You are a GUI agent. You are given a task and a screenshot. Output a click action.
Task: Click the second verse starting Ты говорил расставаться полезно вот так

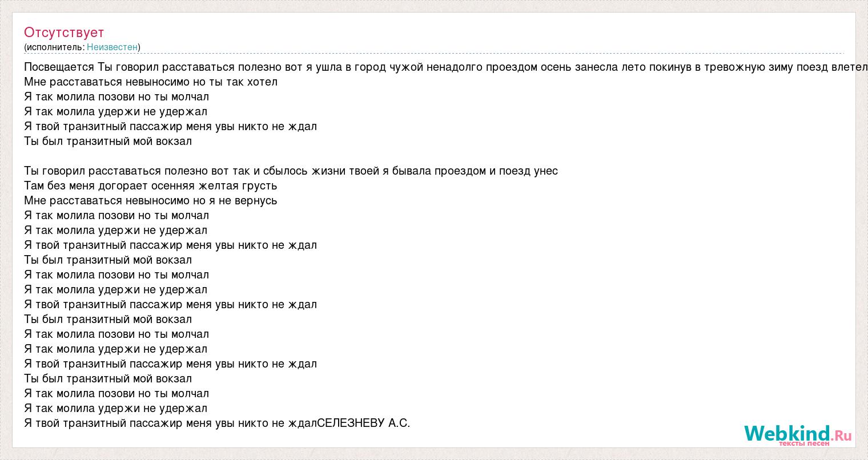(291, 171)
